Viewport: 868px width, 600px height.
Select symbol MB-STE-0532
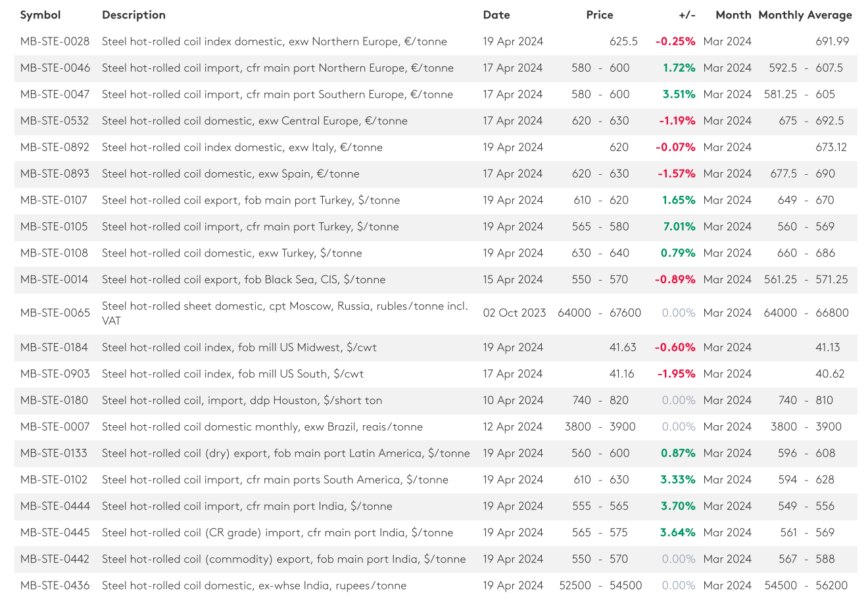click(x=55, y=121)
